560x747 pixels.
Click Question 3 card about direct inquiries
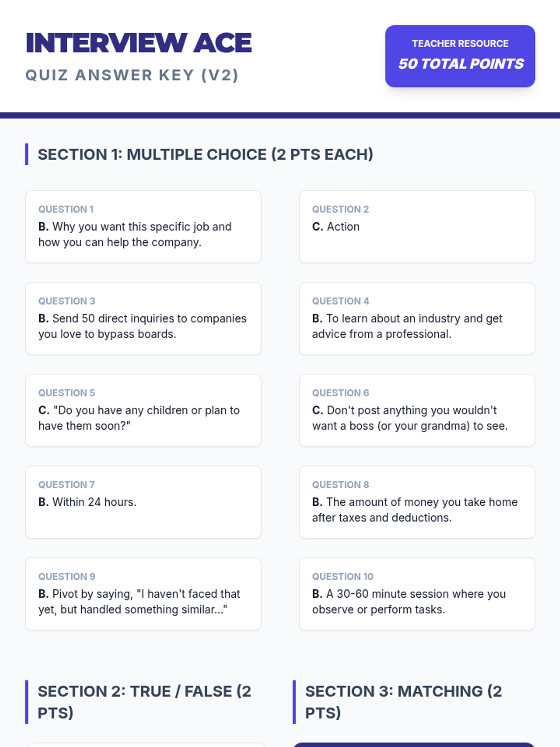tap(143, 318)
